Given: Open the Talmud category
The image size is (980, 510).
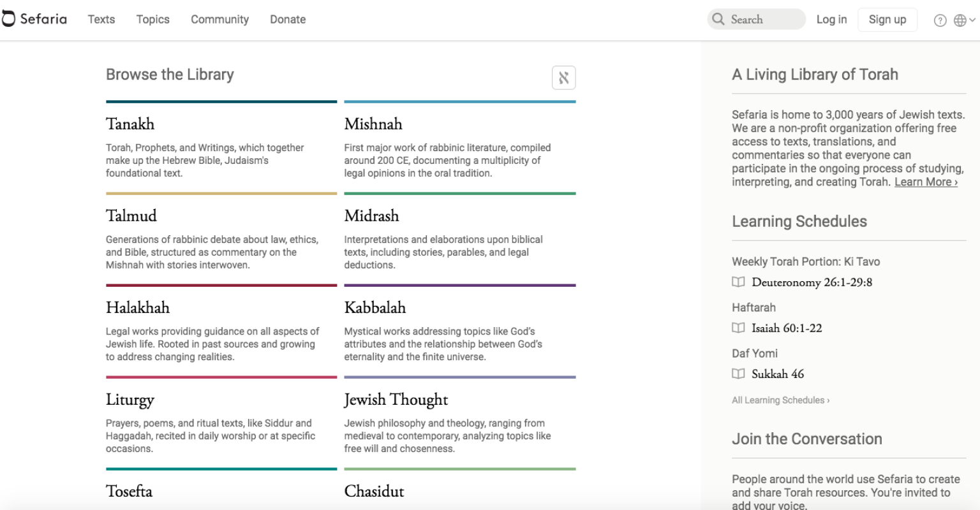Looking at the screenshot, I should pyautogui.click(x=131, y=215).
